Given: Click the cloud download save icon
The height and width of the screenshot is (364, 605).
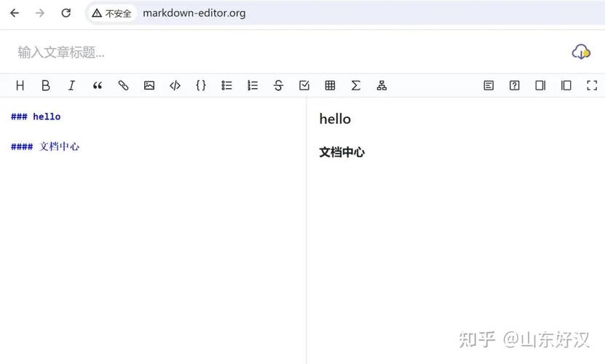Looking at the screenshot, I should [581, 52].
